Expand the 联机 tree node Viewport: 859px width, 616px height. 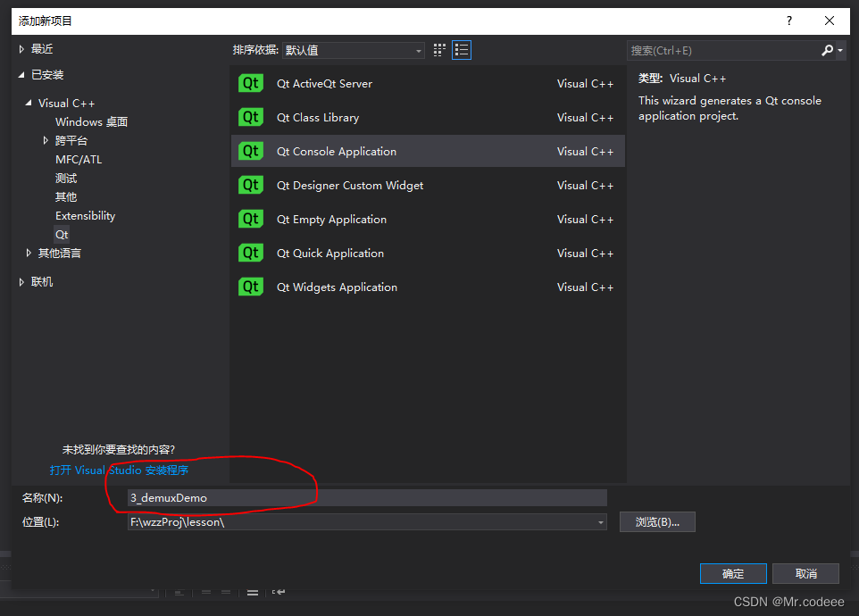pyautogui.click(x=21, y=282)
